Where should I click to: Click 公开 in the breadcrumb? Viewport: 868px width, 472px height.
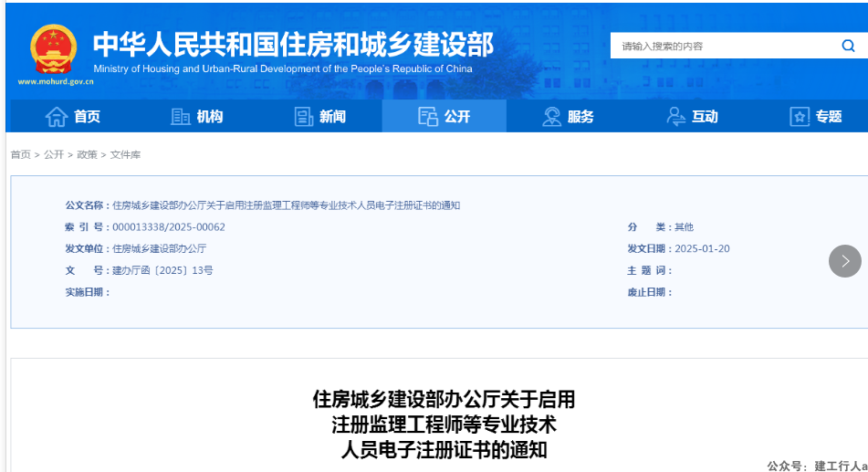54,154
